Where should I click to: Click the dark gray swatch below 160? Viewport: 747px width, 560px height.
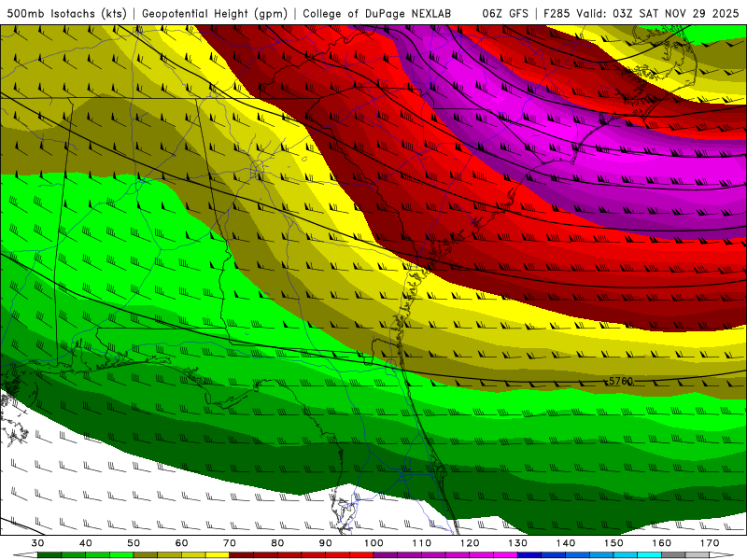tap(673, 554)
